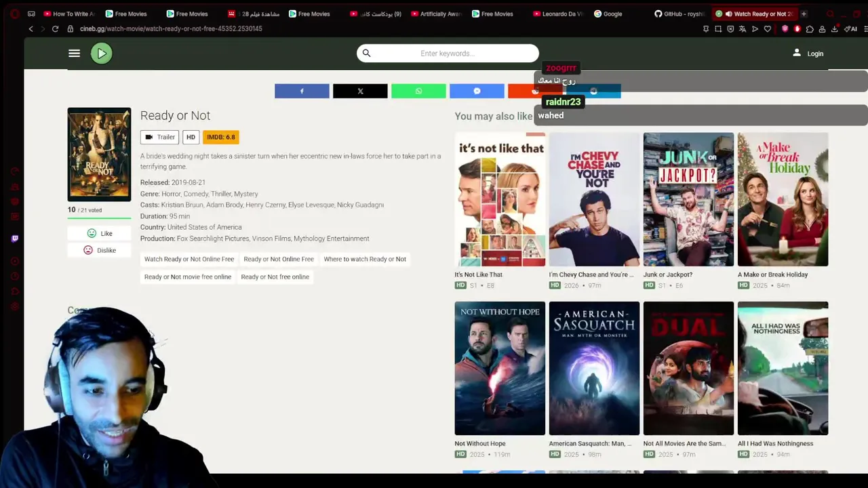Click the IMDB 6.8 badge
Image resolution: width=868 pixels, height=488 pixels.
tap(221, 137)
